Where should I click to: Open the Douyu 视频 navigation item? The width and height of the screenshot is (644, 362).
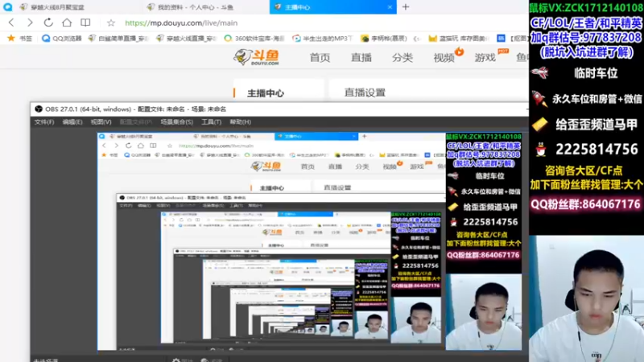tap(444, 57)
